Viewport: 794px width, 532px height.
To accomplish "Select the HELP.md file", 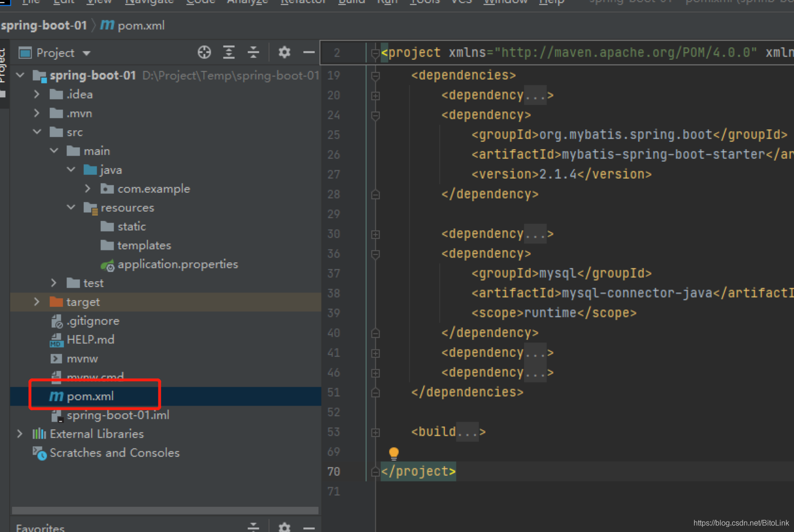I will 91,340.
